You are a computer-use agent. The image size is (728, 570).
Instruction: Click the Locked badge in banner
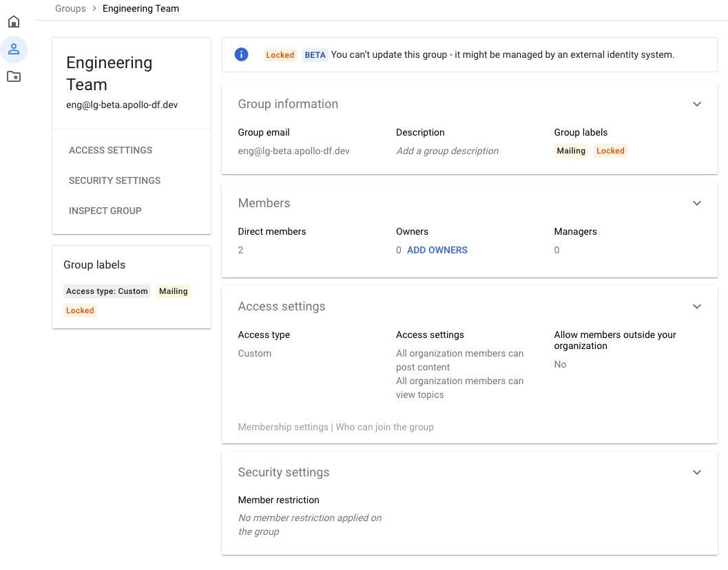(x=280, y=55)
